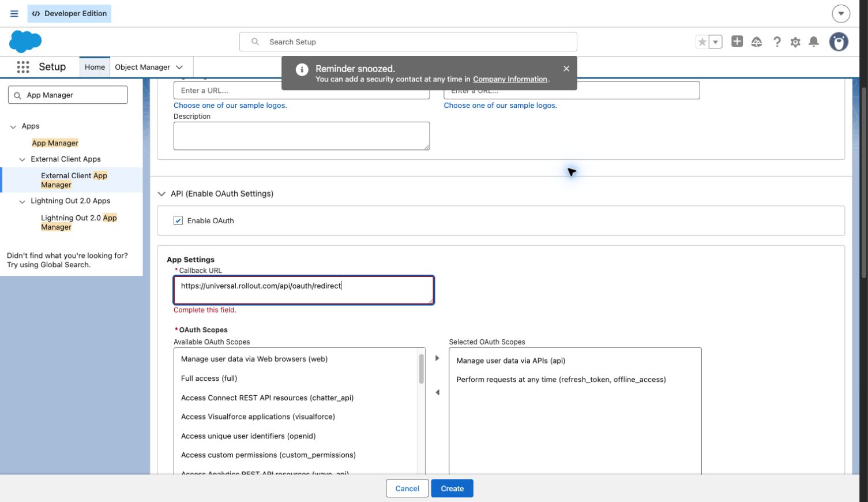Screen dimensions: 868x502
Task: Open the Trailhead guidance icon
Action: (757, 42)
